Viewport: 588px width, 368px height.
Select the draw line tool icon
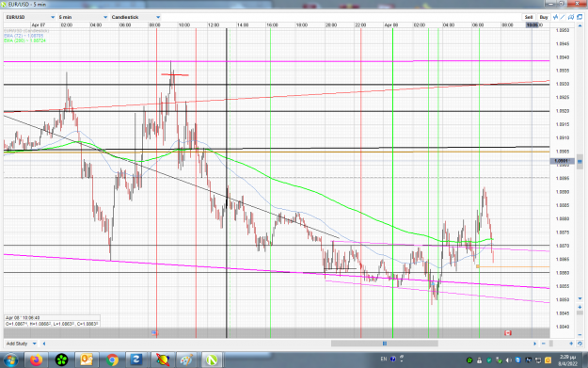pos(563,17)
